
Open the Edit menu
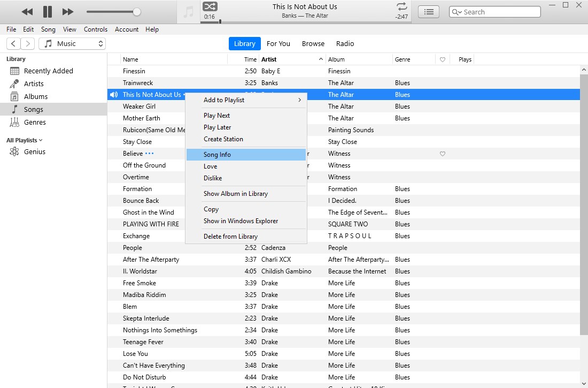pyautogui.click(x=28, y=29)
